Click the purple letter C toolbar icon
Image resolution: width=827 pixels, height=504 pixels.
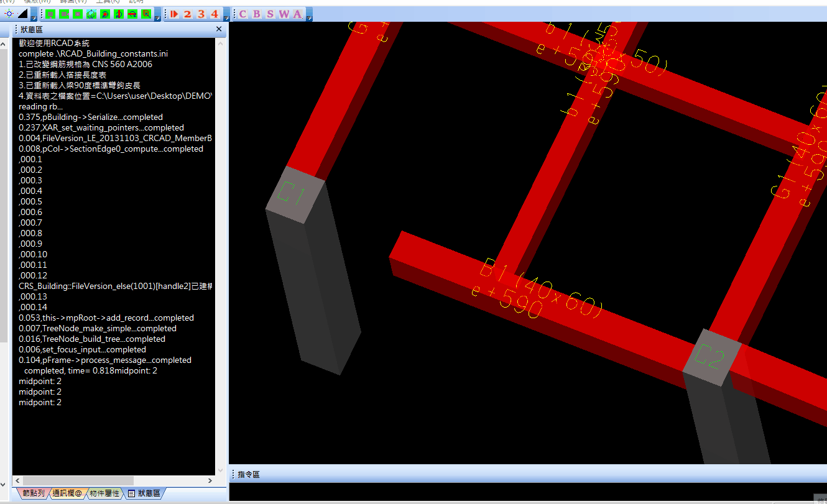(x=243, y=14)
